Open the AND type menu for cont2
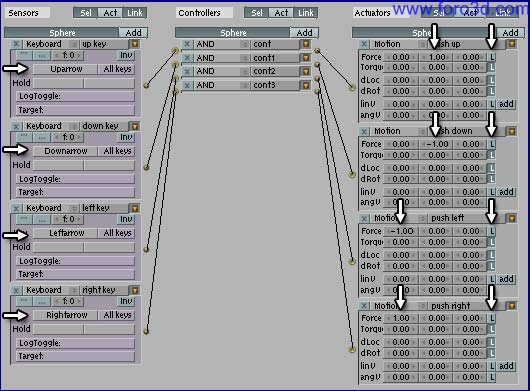Screen dimensions: 530x391 coord(222,71)
